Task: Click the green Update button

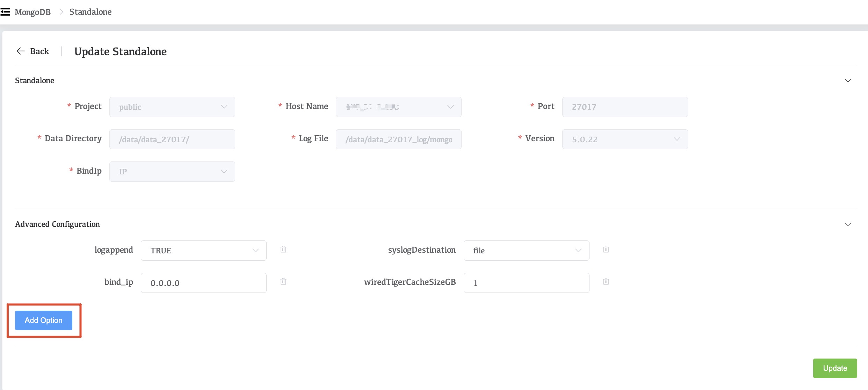Action: [835, 368]
